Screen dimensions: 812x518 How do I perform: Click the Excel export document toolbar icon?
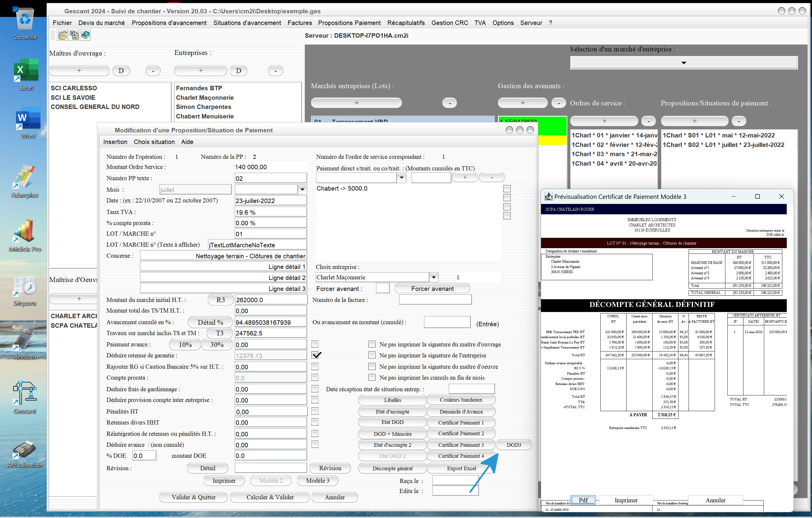pyautogui.click(x=74, y=35)
